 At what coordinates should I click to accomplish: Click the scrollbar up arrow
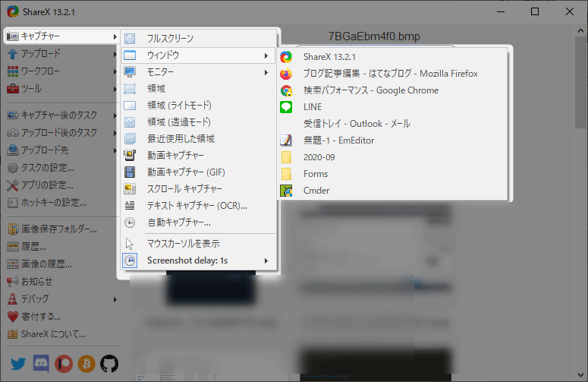581,31
